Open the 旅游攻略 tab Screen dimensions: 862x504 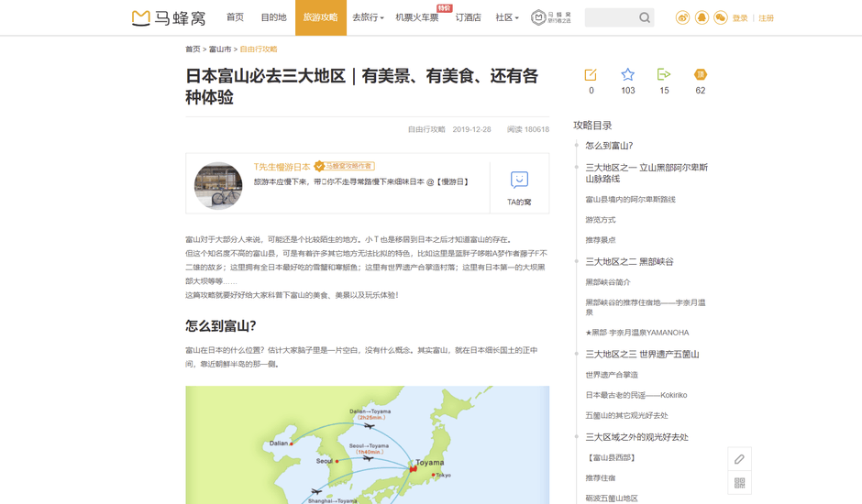(x=320, y=17)
